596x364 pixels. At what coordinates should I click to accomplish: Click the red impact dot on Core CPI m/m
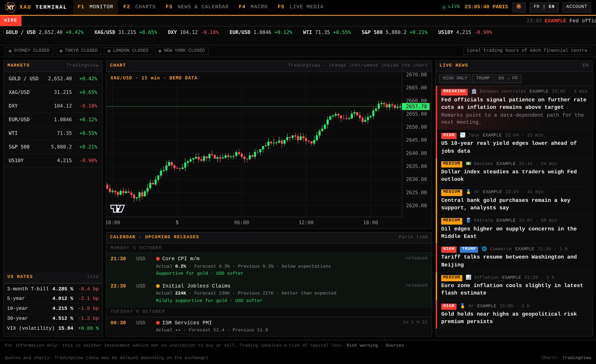pyautogui.click(x=158, y=259)
